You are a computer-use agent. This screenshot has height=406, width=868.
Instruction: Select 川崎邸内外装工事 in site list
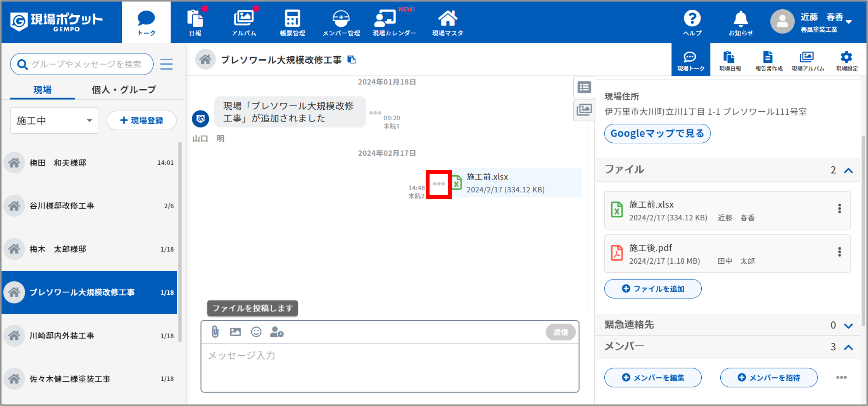pyautogui.click(x=90, y=335)
